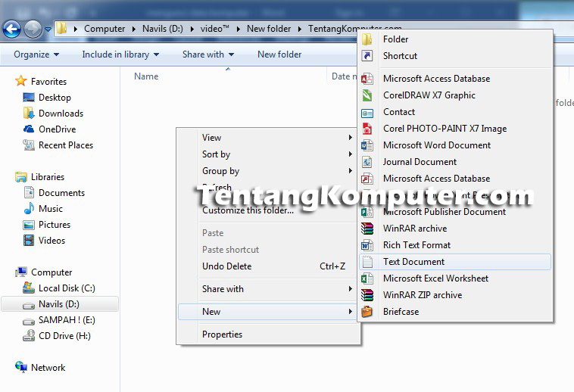Choose Properties in context menu
Screen dimensions: 574x392
(x=268, y=334)
